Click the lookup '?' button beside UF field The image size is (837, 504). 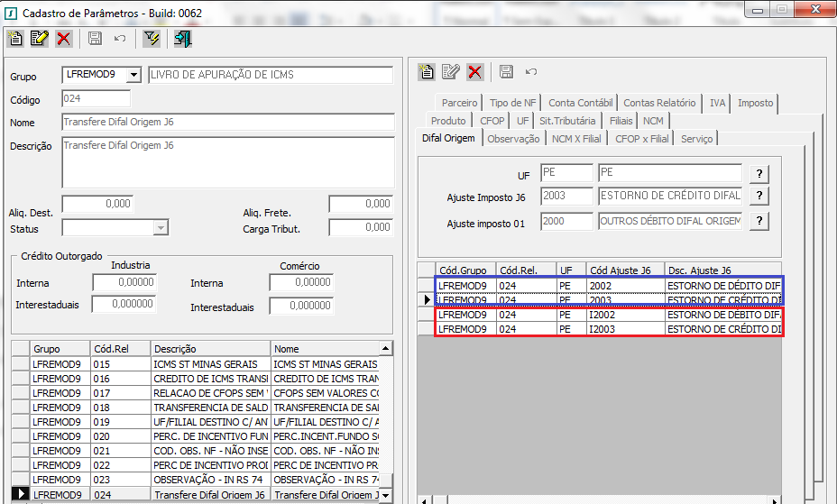760,173
